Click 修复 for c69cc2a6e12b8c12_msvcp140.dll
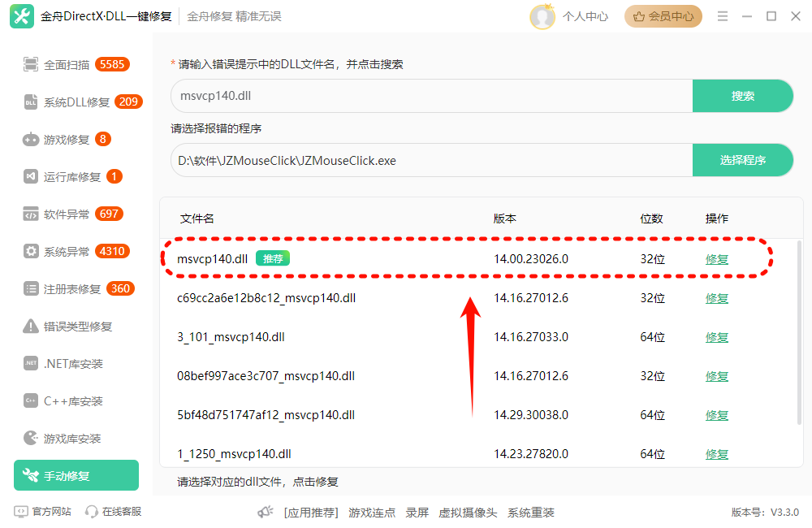Screen dimensions: 812x528 tap(717, 298)
